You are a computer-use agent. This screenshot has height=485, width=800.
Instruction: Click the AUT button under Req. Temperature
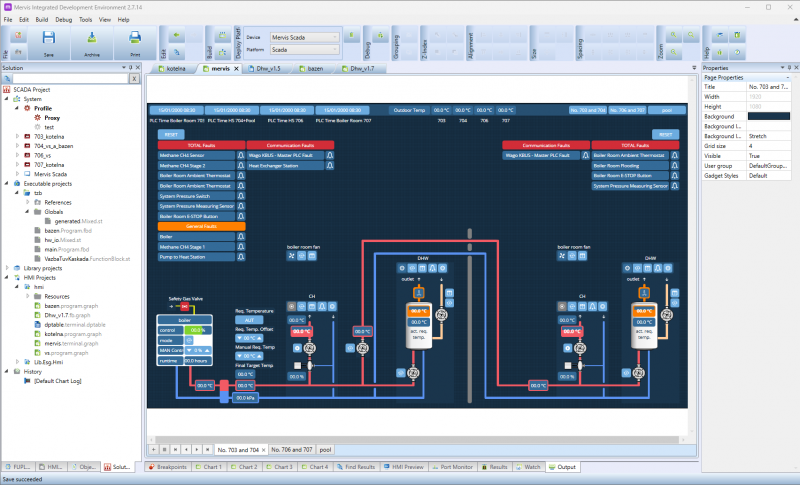249,320
